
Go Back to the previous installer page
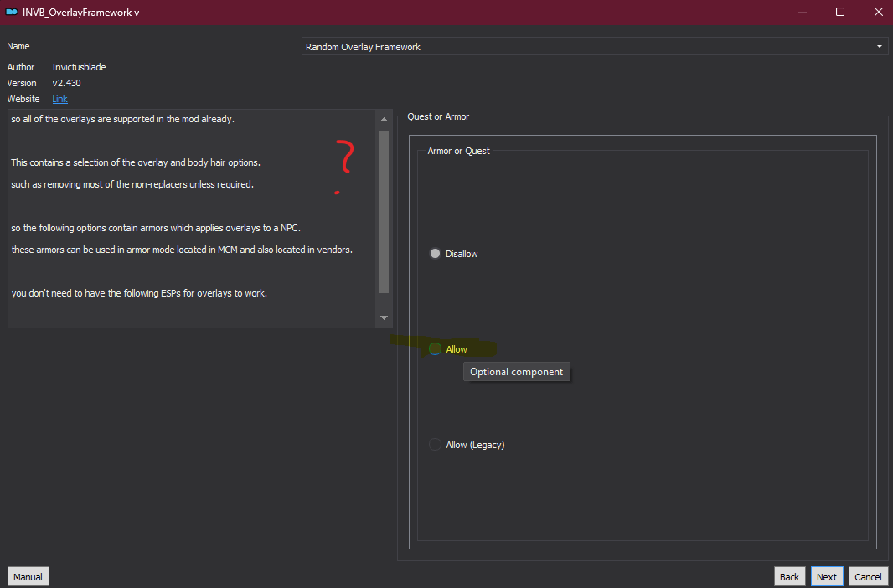[789, 576]
